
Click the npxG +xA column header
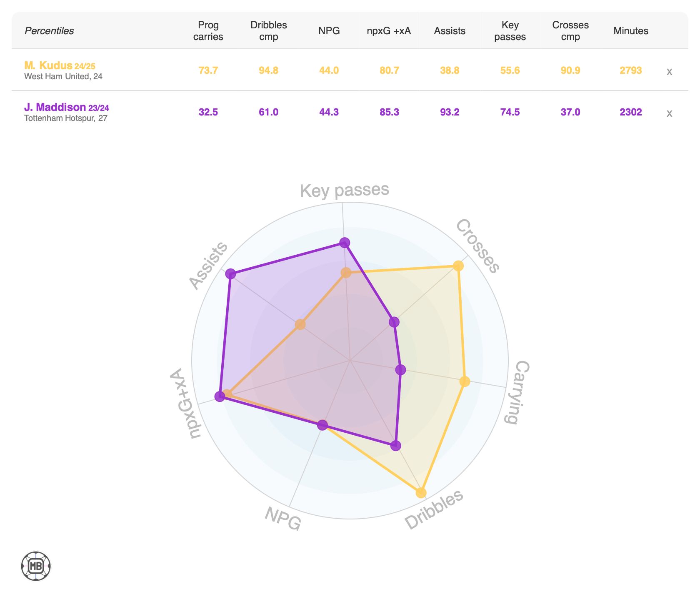tap(389, 31)
